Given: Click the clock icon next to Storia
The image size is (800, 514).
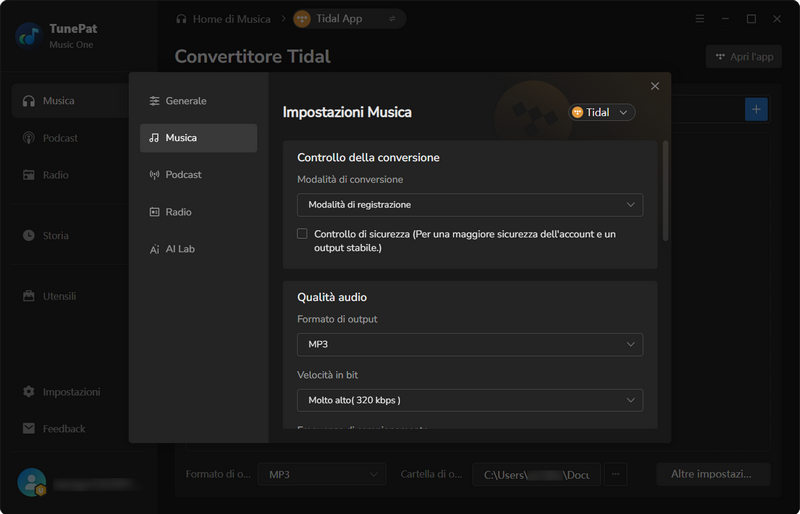Looking at the screenshot, I should tap(29, 235).
